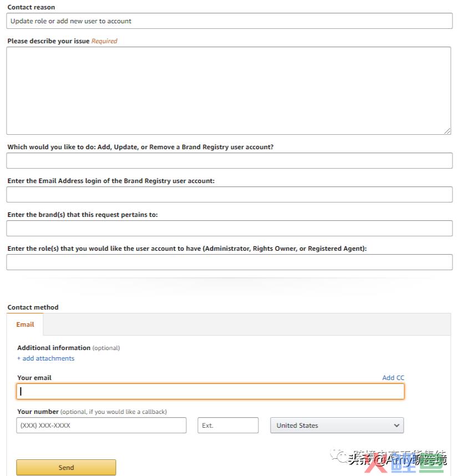Click the Ext. extension field
Screen dimensions: 457x476
coord(228,426)
